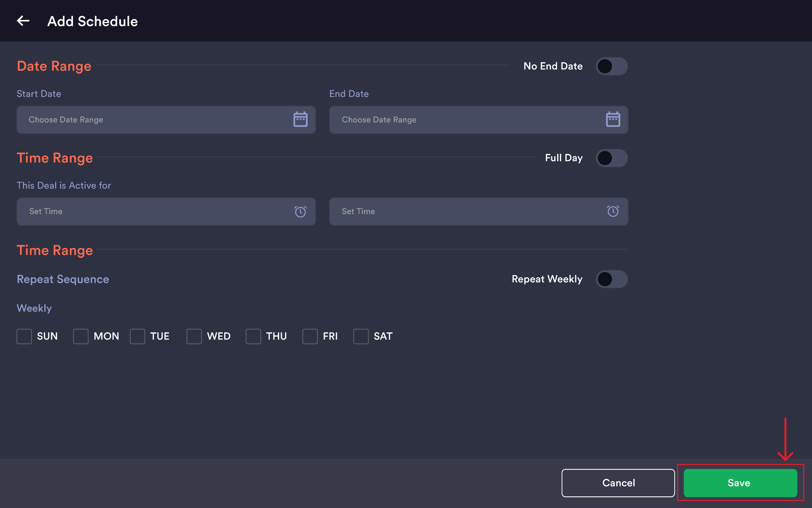This screenshot has width=812, height=508.
Task: Enable the Full Day switch
Action: pos(612,158)
